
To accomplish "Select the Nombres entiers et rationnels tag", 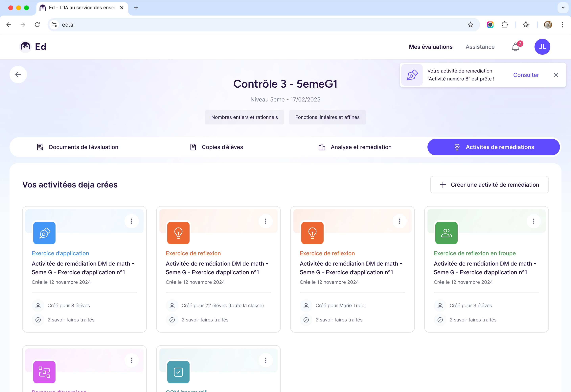I will (244, 117).
